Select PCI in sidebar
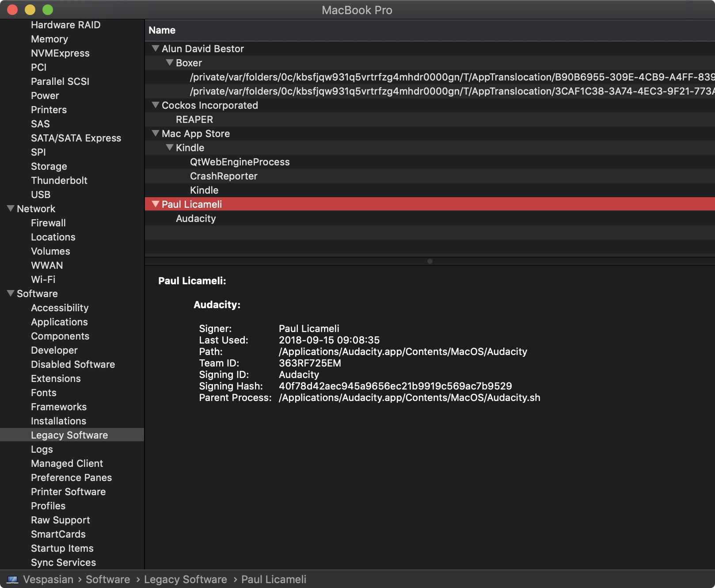The width and height of the screenshot is (715, 588). click(x=38, y=67)
